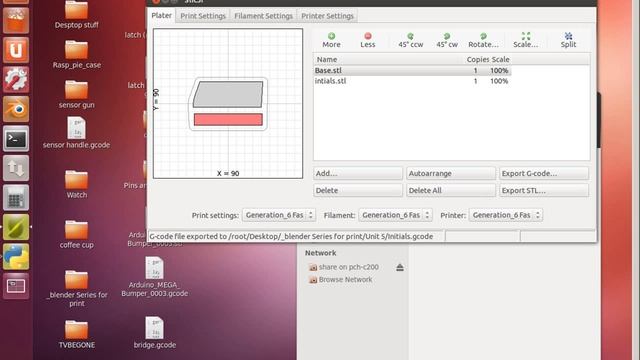Rotate object 45° counter-clockwise
This screenshot has width=640, height=360.
point(411,40)
